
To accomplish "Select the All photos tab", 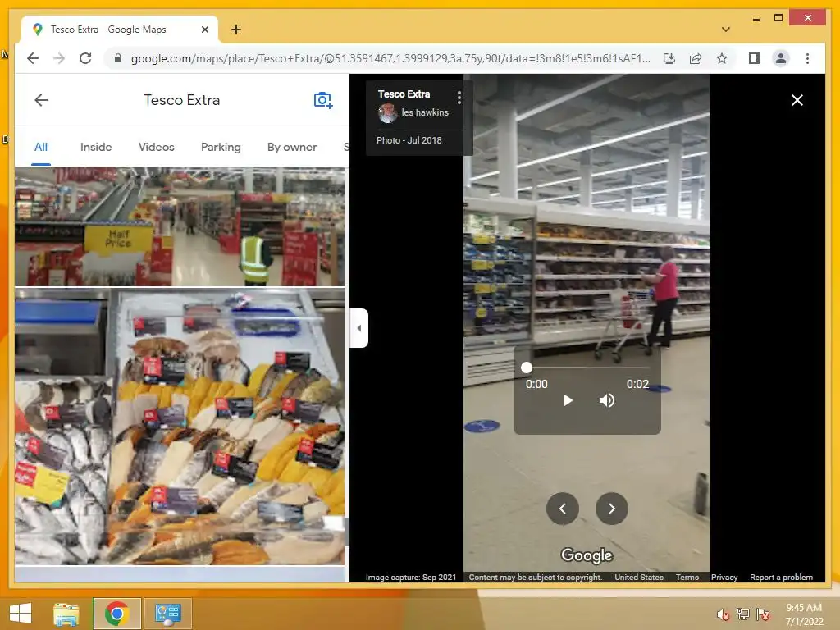I will tap(41, 148).
